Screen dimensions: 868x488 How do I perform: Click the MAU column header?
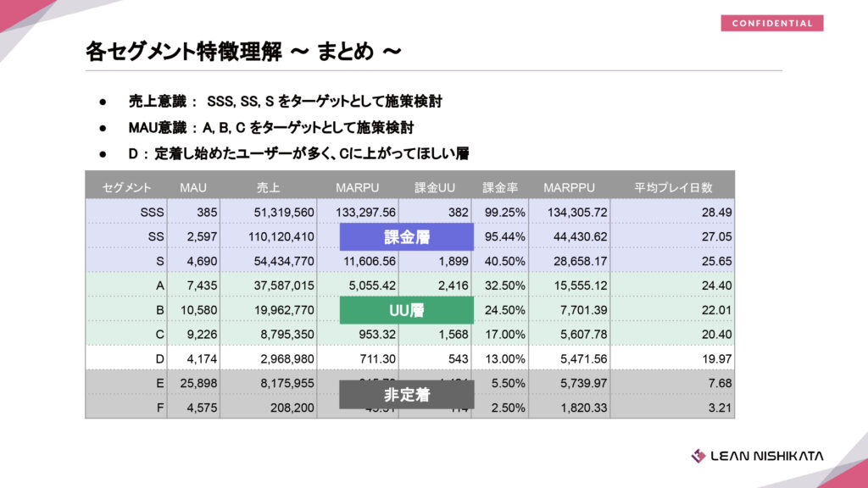(193, 187)
